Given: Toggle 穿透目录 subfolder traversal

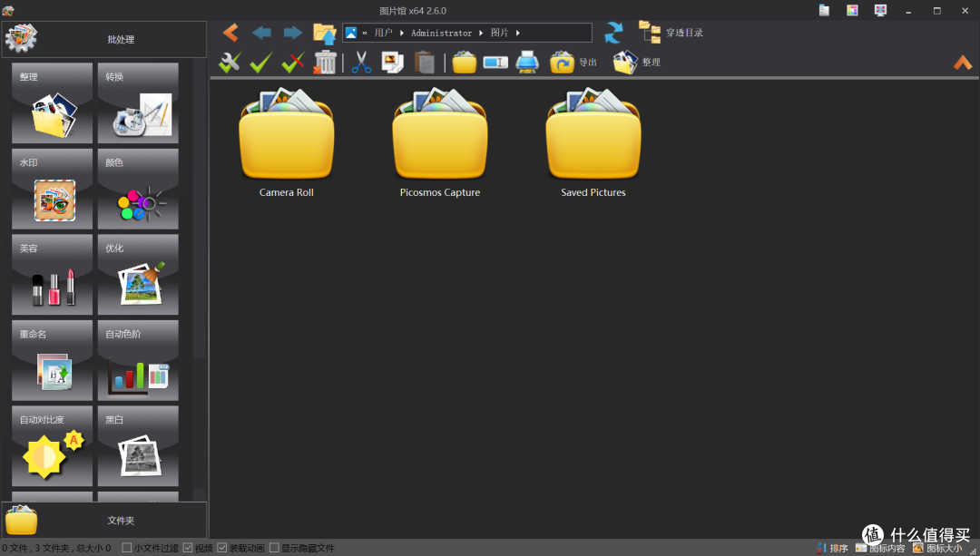Looking at the screenshot, I should point(671,33).
